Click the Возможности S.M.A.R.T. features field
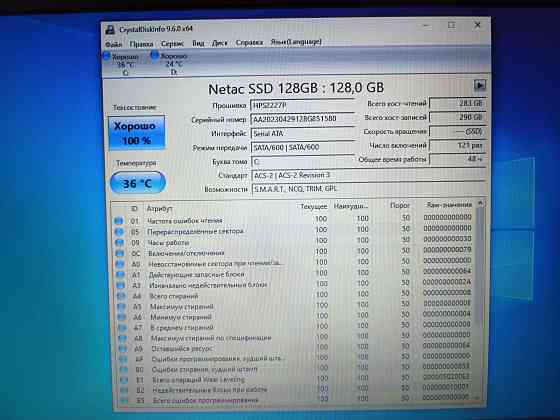Screen dimensions: 560x420 click(369, 189)
